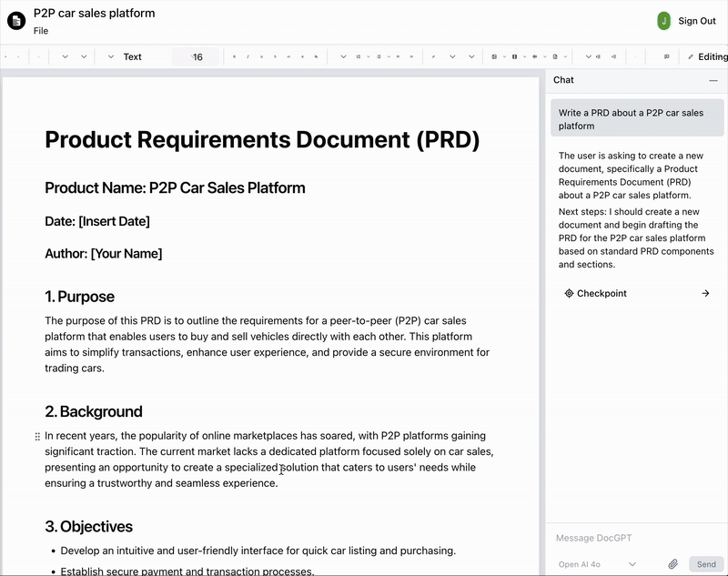This screenshot has height=576, width=728.
Task: Open the Open AI 4o model dropdown
Action: 597,564
